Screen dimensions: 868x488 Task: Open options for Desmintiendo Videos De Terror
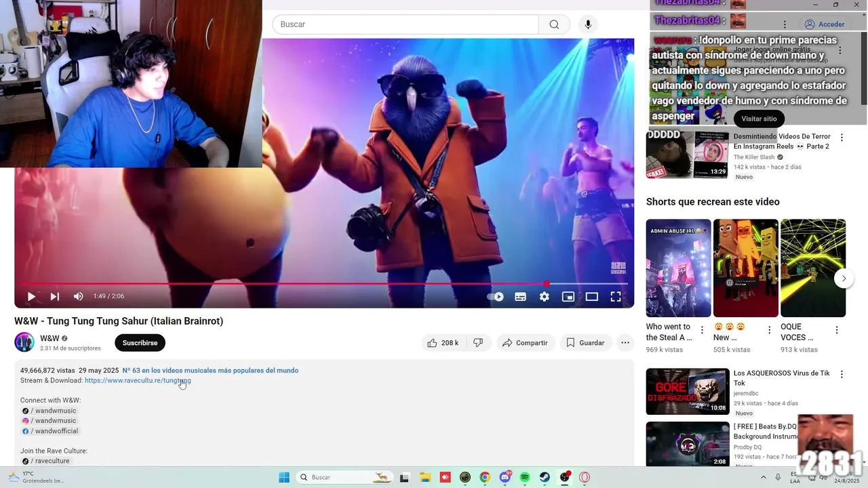(842, 138)
